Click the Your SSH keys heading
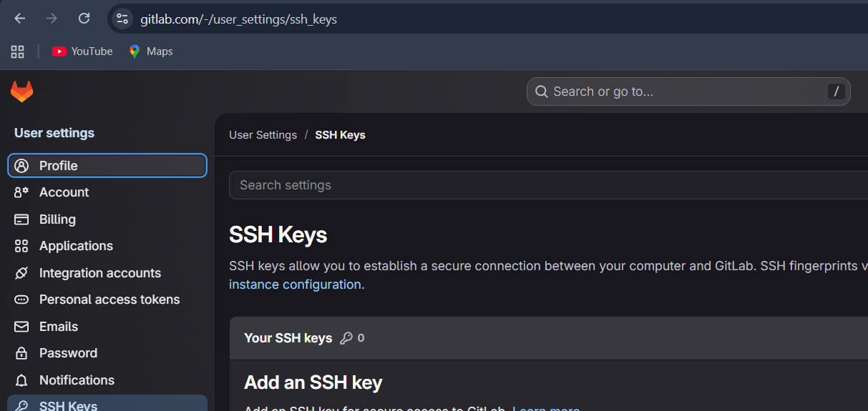This screenshot has width=868, height=411. tap(288, 338)
